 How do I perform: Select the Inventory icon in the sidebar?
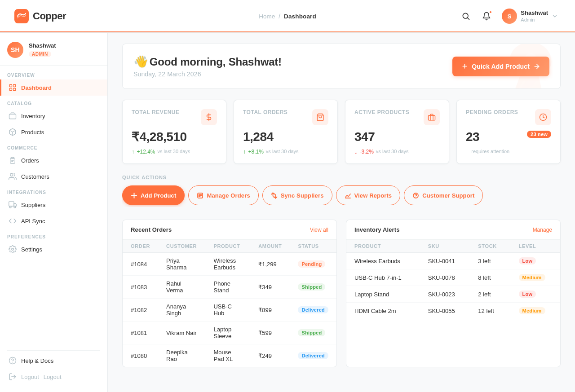pyautogui.click(x=12, y=116)
